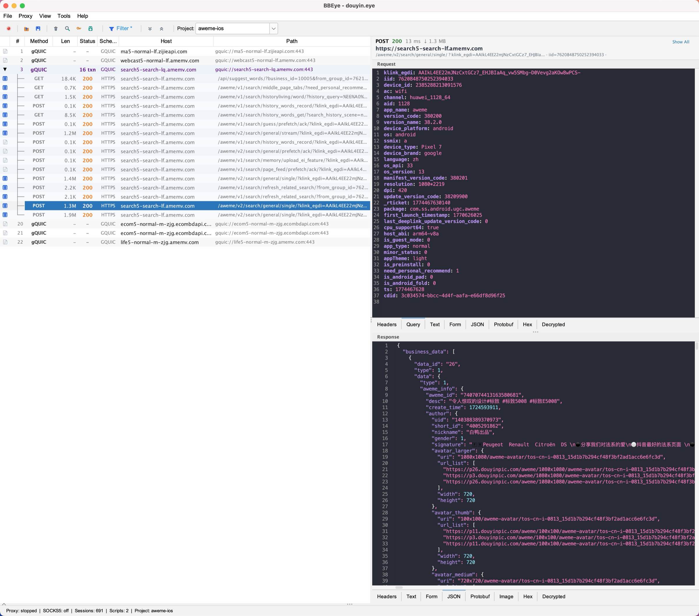Image resolution: width=699 pixels, height=616 pixels.
Task: Switch to the Protobuf tab in the Request panel
Action: 503,324
